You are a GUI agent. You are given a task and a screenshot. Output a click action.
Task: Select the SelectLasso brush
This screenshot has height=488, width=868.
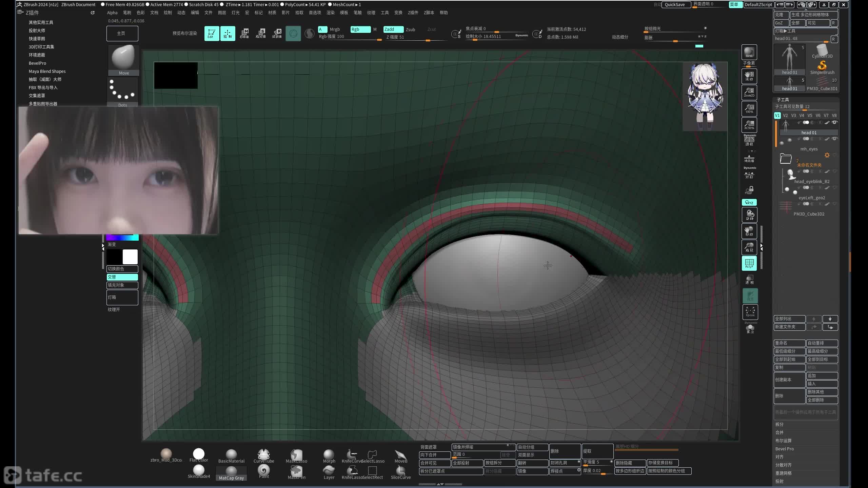tap(373, 456)
